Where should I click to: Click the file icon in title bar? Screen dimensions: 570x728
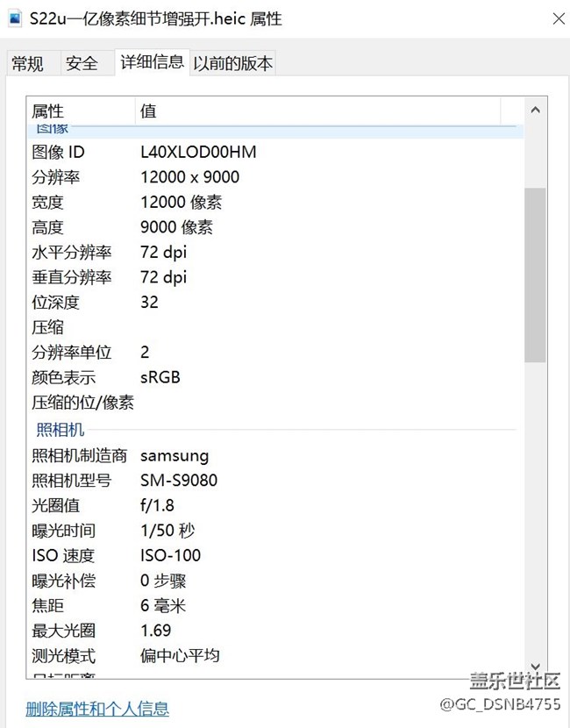(x=15, y=18)
